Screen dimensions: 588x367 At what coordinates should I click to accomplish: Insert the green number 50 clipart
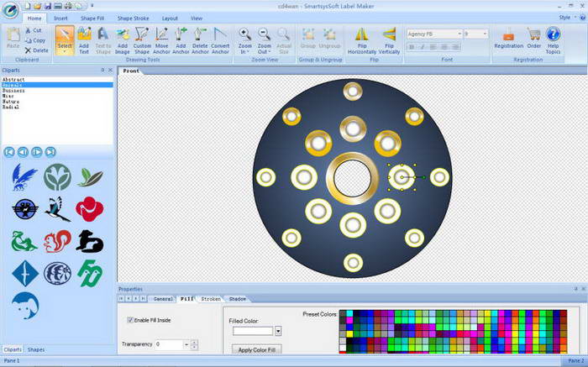pos(90,273)
